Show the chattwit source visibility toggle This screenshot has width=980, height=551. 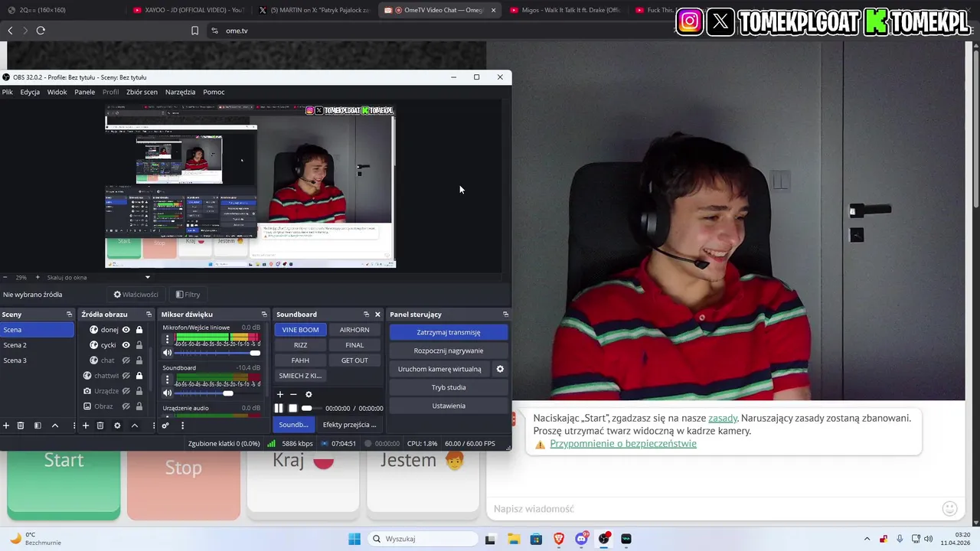pyautogui.click(x=126, y=376)
